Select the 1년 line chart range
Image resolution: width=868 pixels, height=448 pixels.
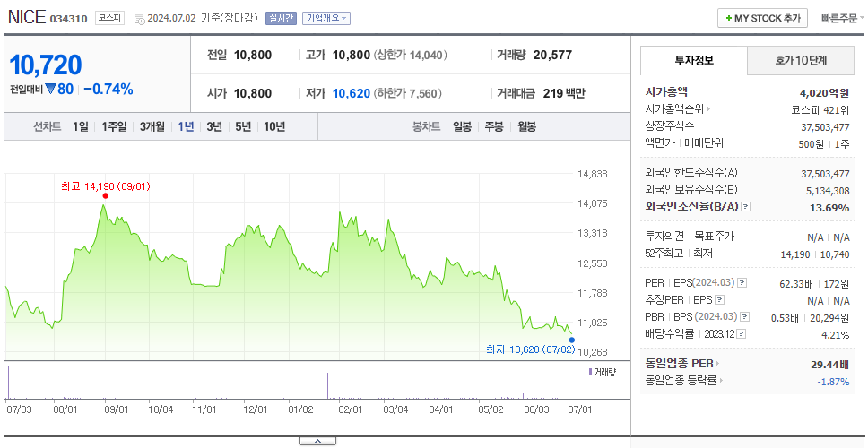click(x=186, y=126)
